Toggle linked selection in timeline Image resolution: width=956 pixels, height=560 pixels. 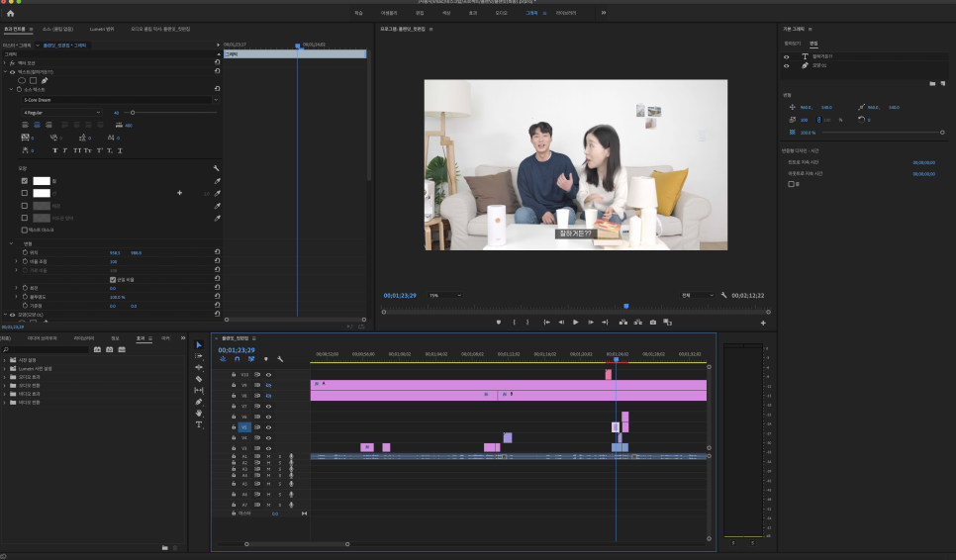[x=251, y=359]
